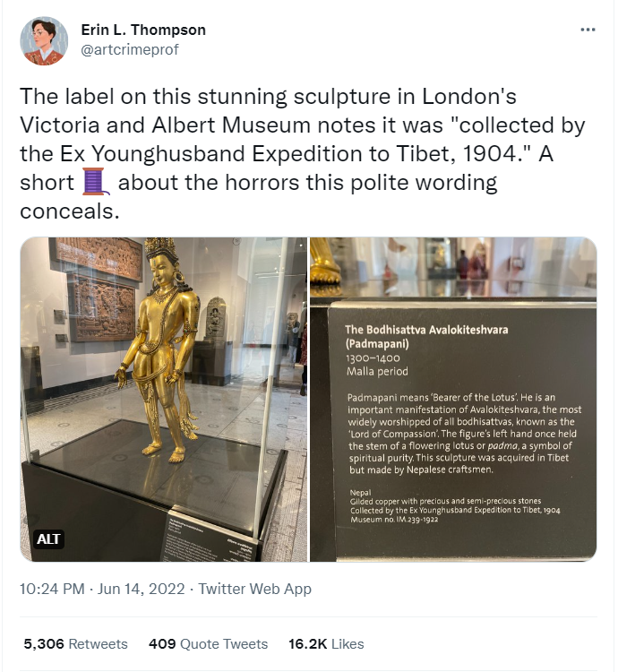Open Erin L. Thompson's profile avatar
Image resolution: width=618 pixels, height=672 pixels.
tap(43, 40)
